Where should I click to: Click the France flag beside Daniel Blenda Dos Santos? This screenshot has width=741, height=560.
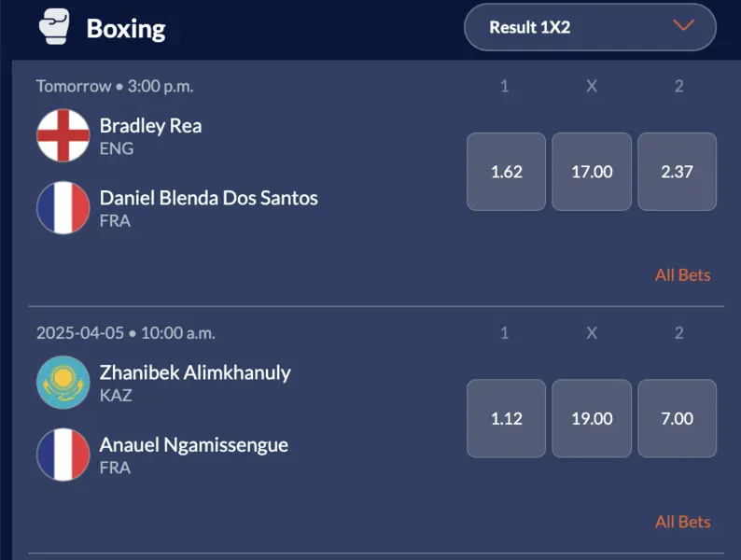[x=63, y=208]
